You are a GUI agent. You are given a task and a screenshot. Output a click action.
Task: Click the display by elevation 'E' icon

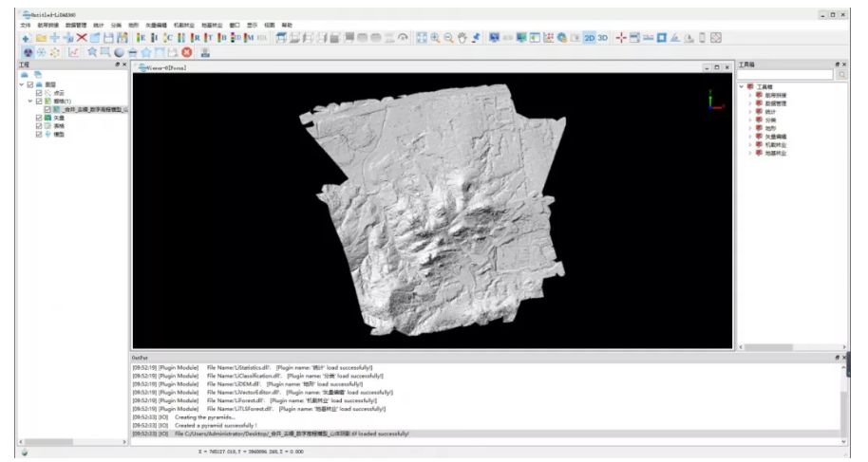(142, 37)
